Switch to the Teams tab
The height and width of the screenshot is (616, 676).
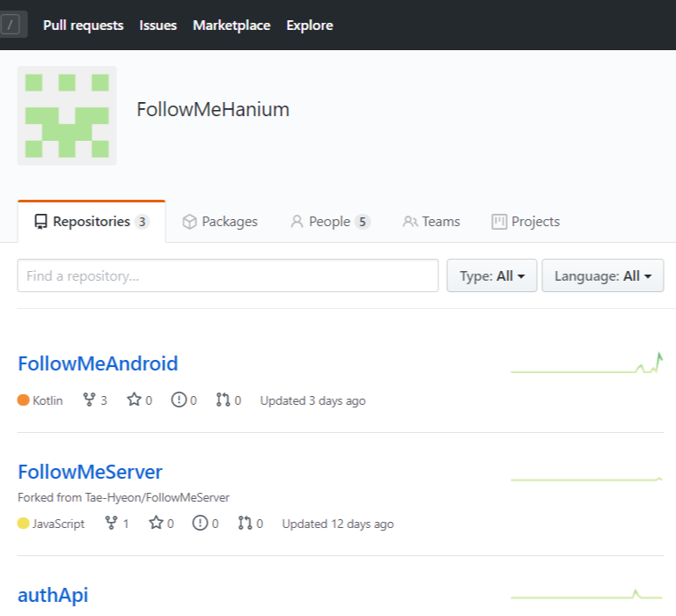pos(431,222)
